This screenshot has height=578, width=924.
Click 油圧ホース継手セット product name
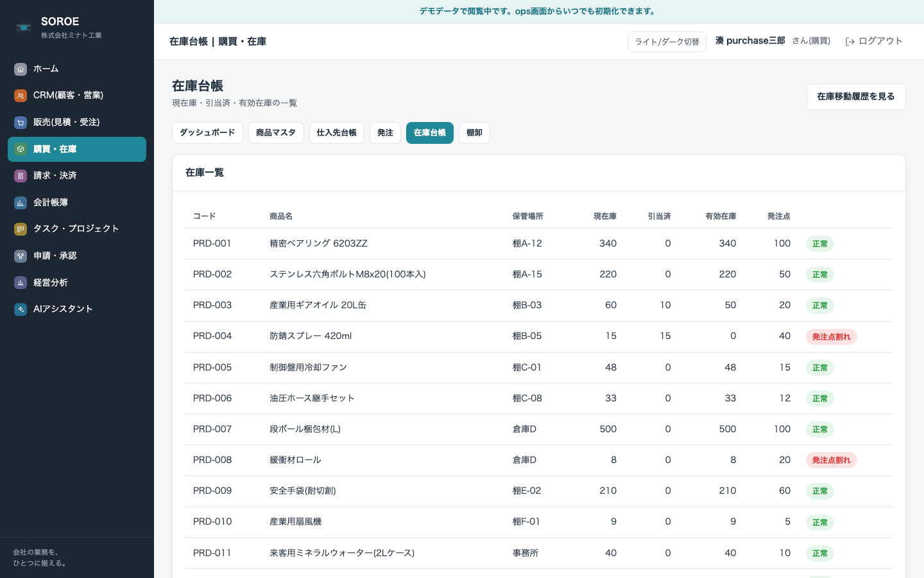[x=312, y=398]
